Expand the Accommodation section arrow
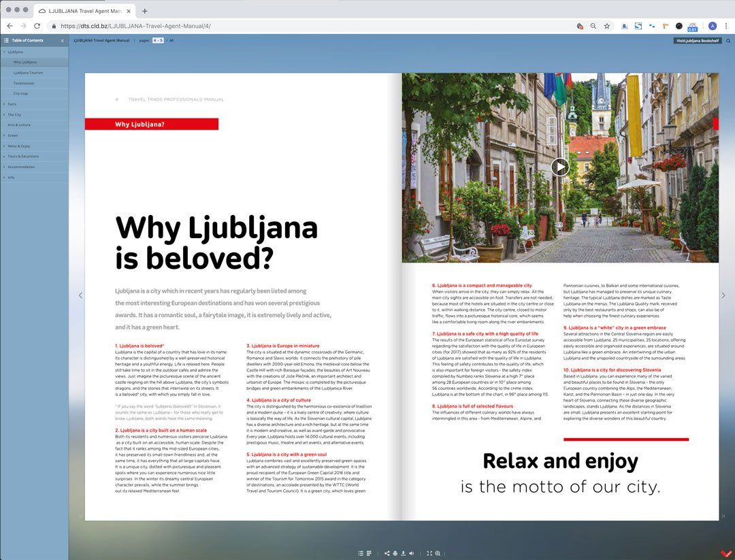The height and width of the screenshot is (560, 735). [4, 167]
